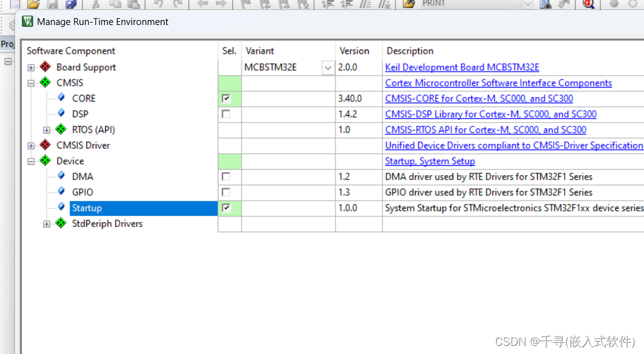The height and width of the screenshot is (354, 644).
Task: Click the version cell 1.4.2
Action: (347, 114)
